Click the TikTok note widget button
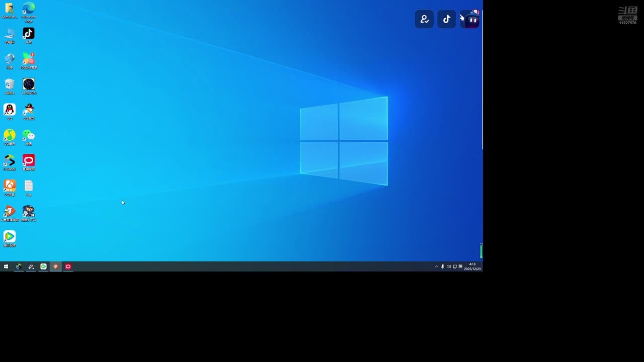 [446, 19]
